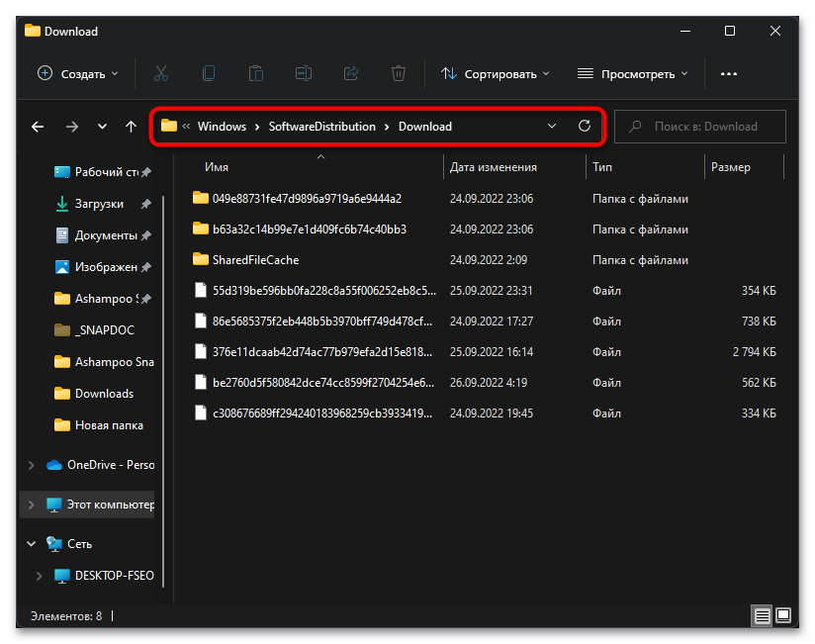Open the Сортировать sort menu
Image resolution: width=815 pixels, height=644 pixels.
click(496, 74)
